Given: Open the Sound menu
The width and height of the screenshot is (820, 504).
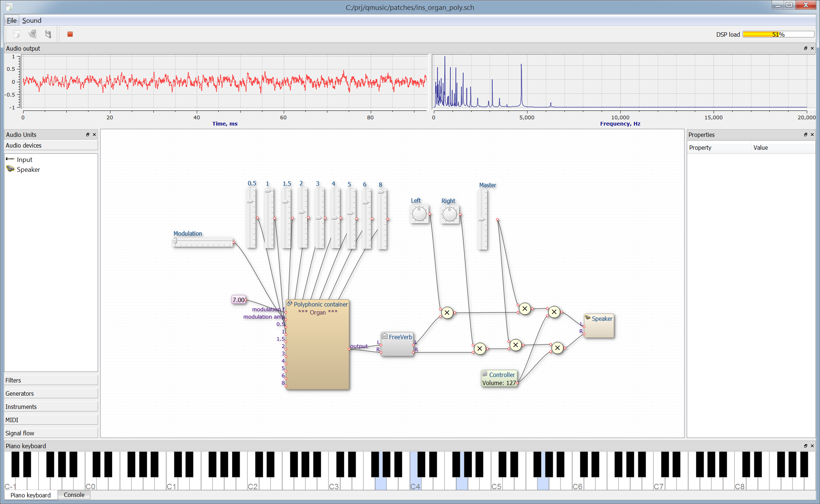Looking at the screenshot, I should point(32,21).
